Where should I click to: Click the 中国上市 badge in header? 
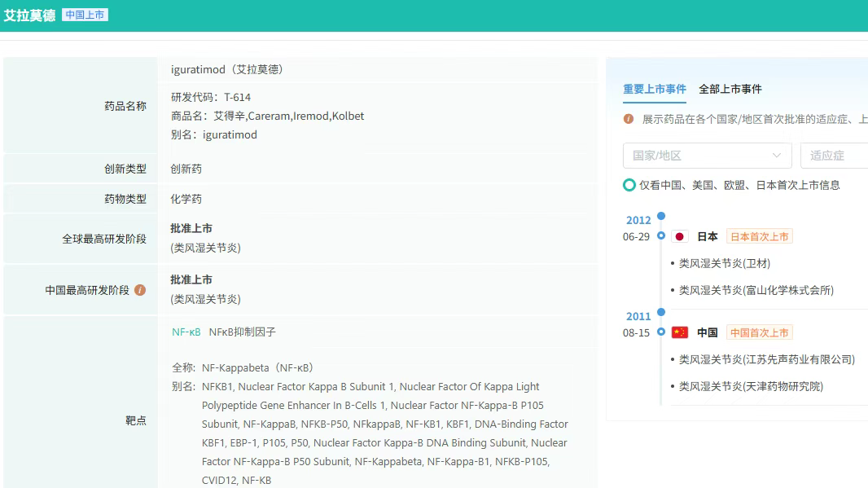(x=85, y=15)
